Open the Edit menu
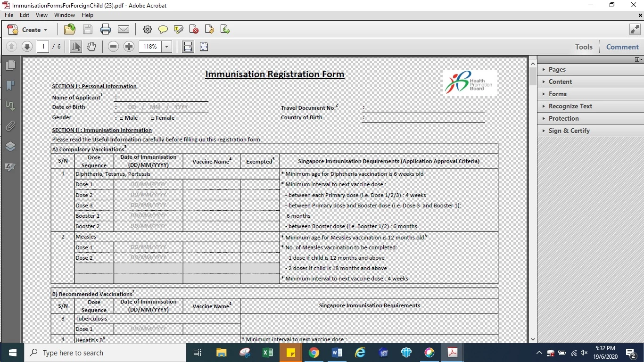The height and width of the screenshot is (362, 644). (25, 15)
